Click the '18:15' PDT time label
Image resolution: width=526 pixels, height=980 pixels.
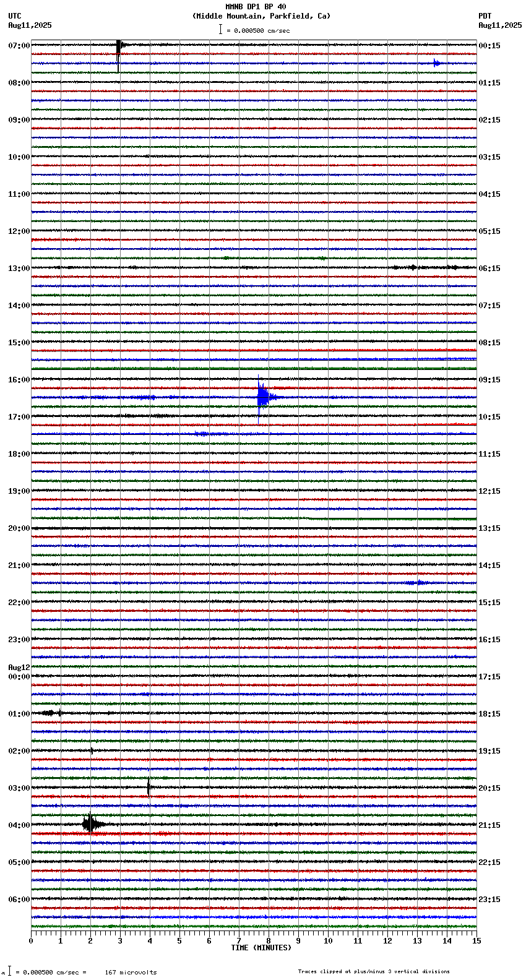[x=489, y=714]
